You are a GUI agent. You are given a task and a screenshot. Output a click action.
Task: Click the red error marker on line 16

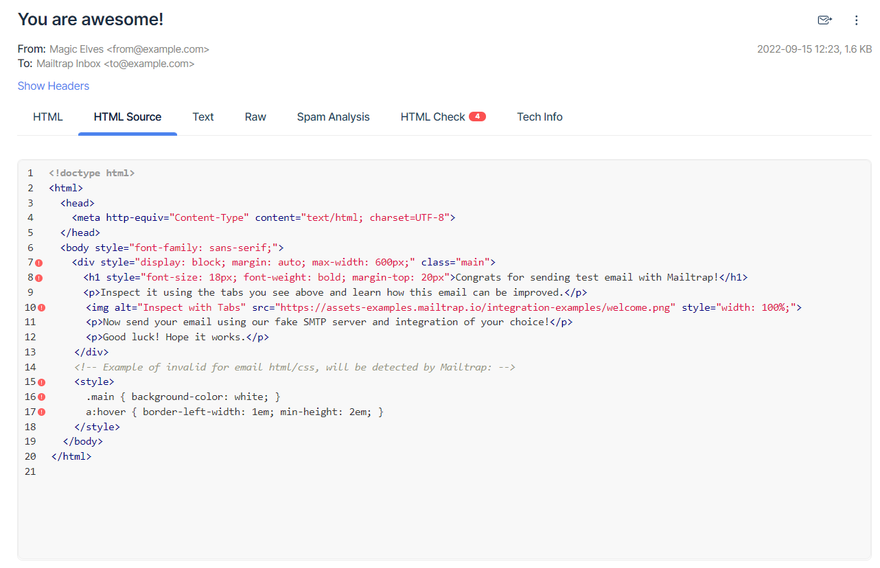(41, 397)
